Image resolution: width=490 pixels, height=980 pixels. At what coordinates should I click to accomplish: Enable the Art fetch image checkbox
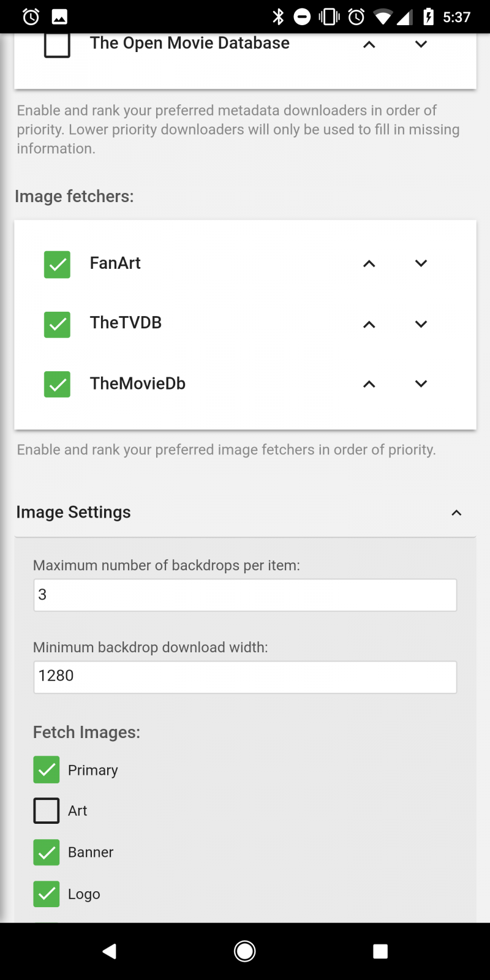47,811
